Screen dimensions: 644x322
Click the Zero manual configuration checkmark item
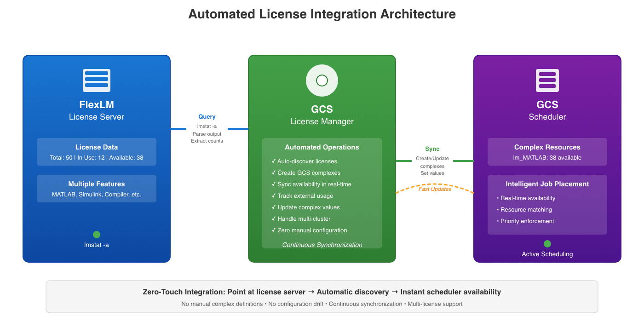coord(310,230)
